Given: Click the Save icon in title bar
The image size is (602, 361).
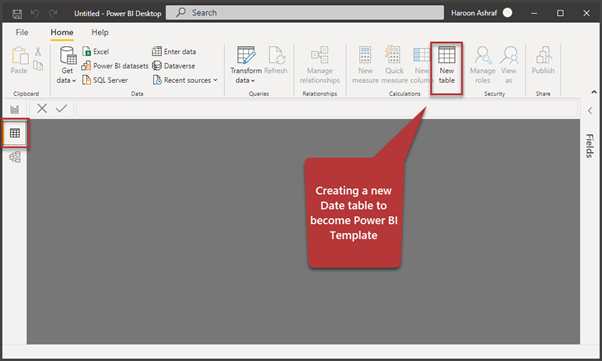Looking at the screenshot, I should [17, 14].
